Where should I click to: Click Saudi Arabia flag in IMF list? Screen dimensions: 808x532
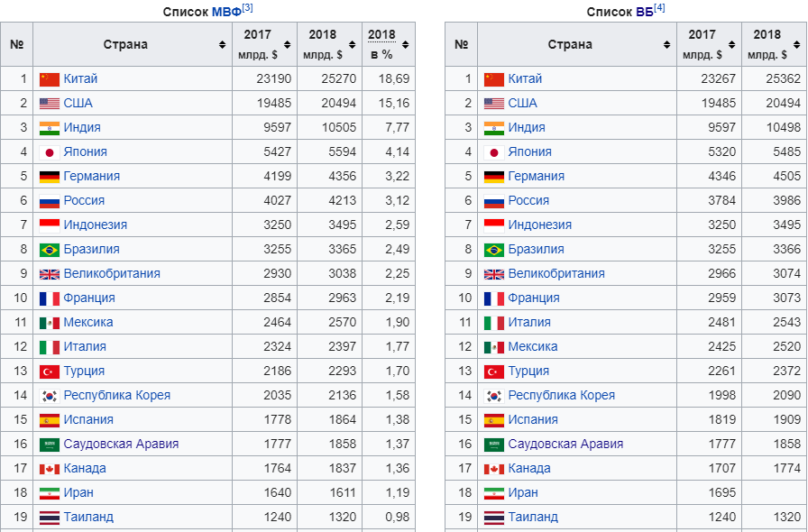coord(49,445)
